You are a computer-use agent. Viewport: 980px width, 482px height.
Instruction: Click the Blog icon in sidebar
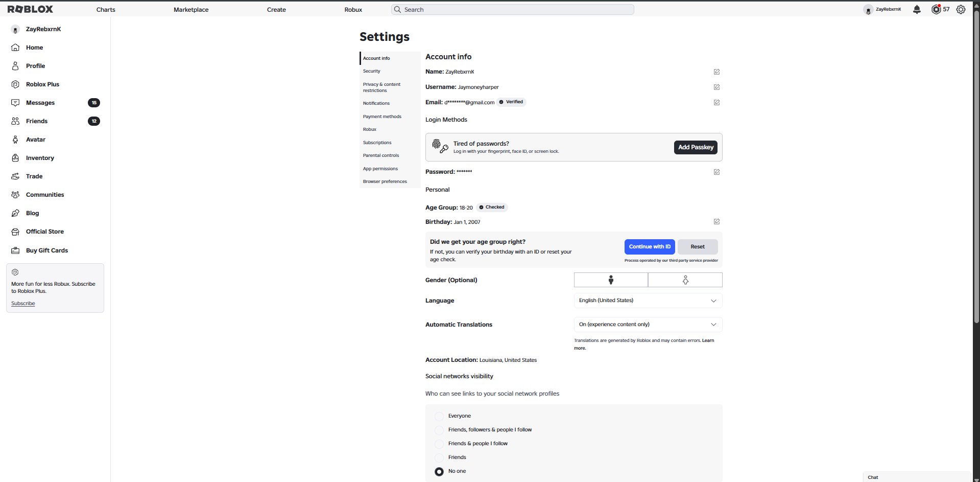click(x=15, y=213)
